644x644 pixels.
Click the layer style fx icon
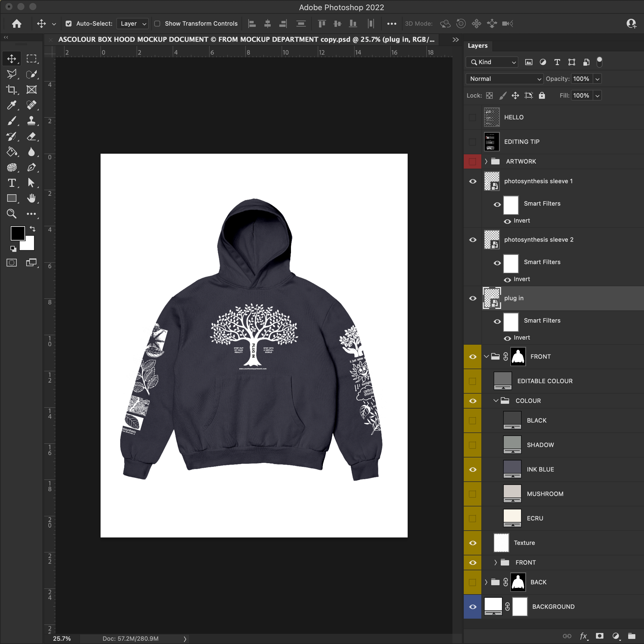tap(583, 636)
